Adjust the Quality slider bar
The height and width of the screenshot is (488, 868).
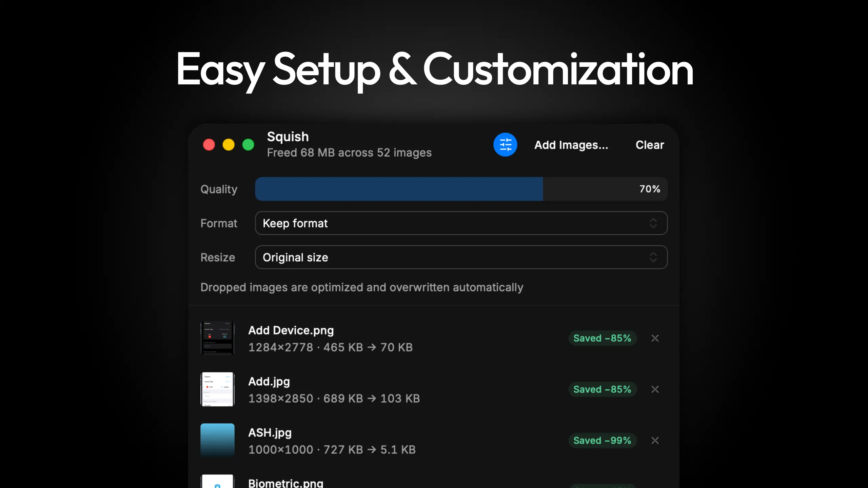(461, 189)
